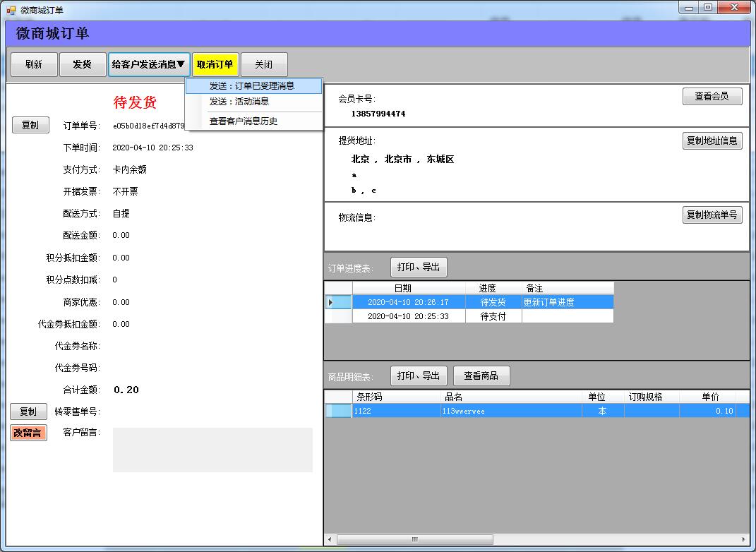Select the product cell 113wwerwee
Viewport: 756px width, 552px height.
511,412
